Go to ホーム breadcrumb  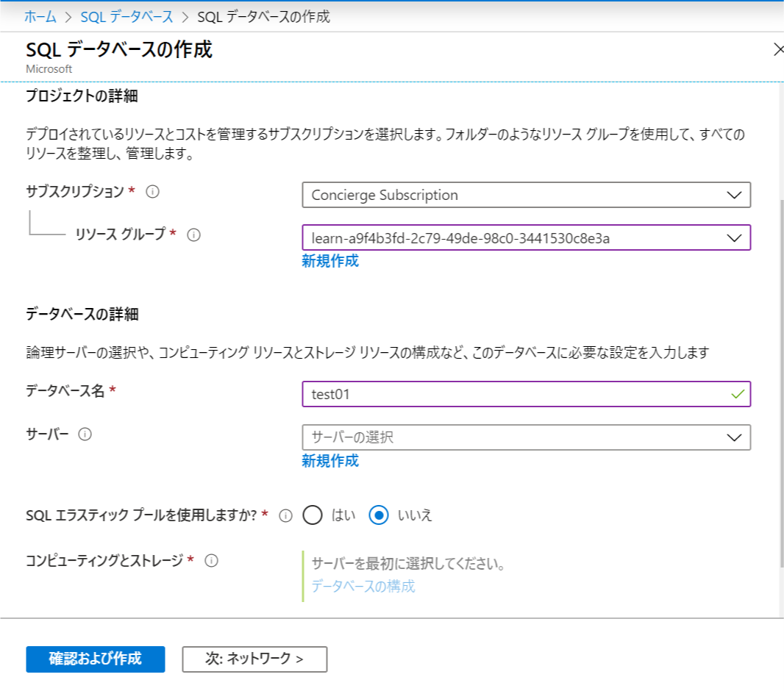point(40,17)
